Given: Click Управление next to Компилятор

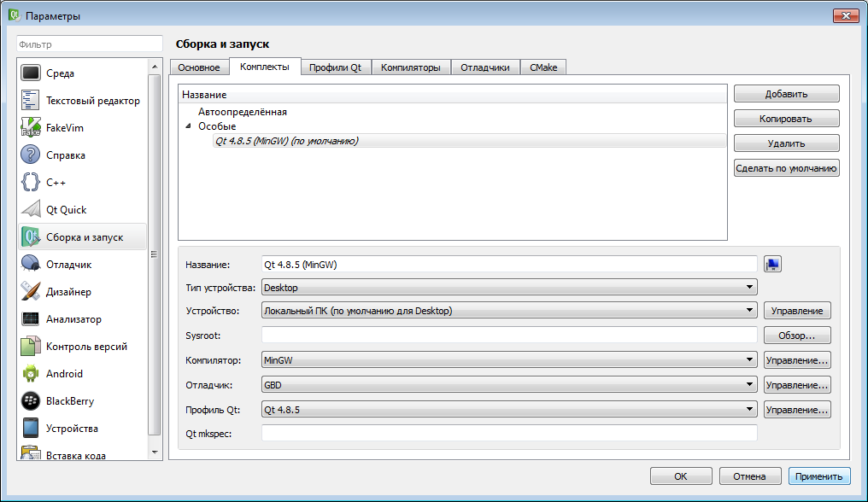Looking at the screenshot, I should tap(797, 360).
